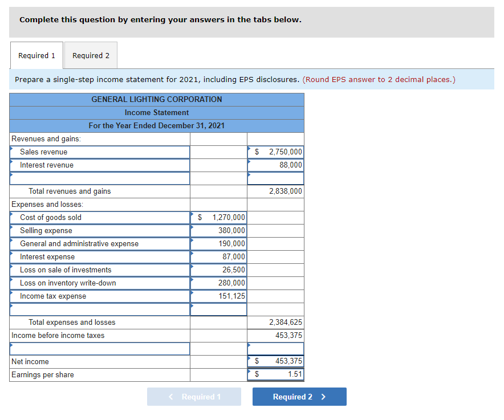504x420 pixels.
Task: Click the Required 2 navigation button
Action: 299,397
